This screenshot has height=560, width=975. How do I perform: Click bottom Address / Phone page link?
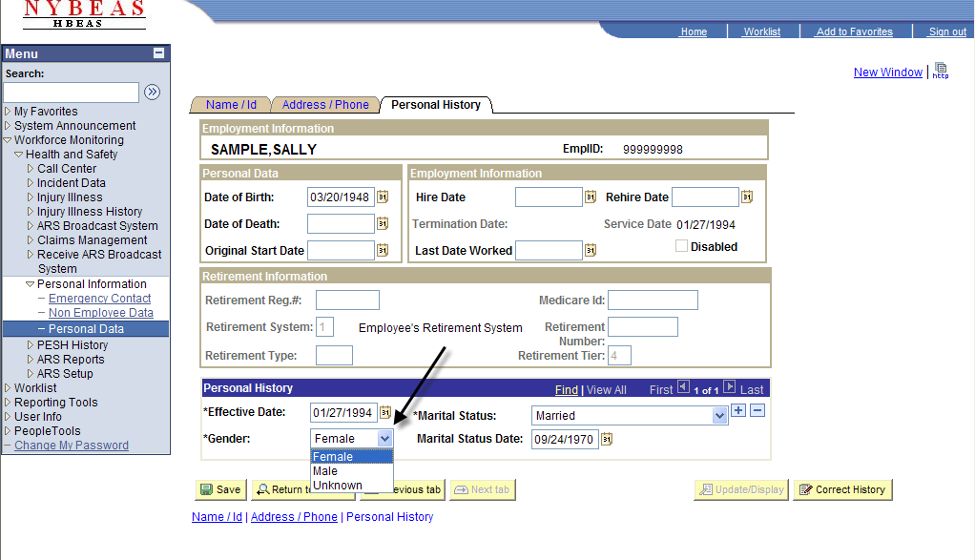click(294, 516)
